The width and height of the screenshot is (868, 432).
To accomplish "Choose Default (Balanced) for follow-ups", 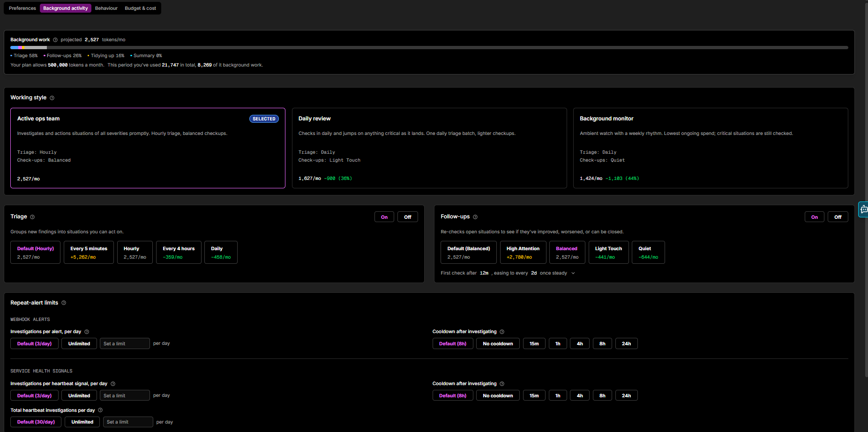I will pyautogui.click(x=469, y=253).
